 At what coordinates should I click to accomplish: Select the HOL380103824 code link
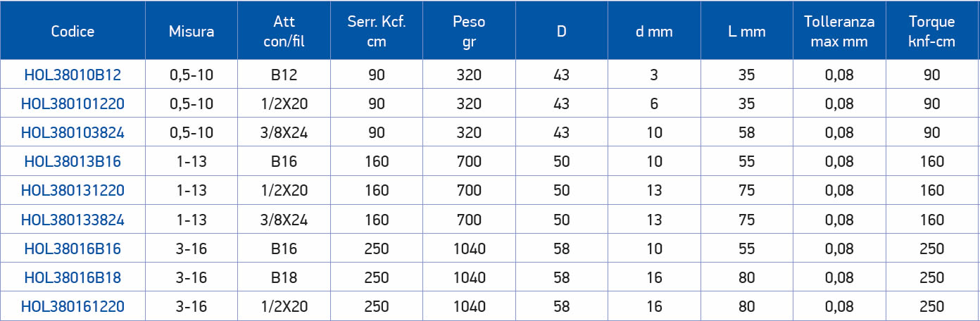coord(73,133)
